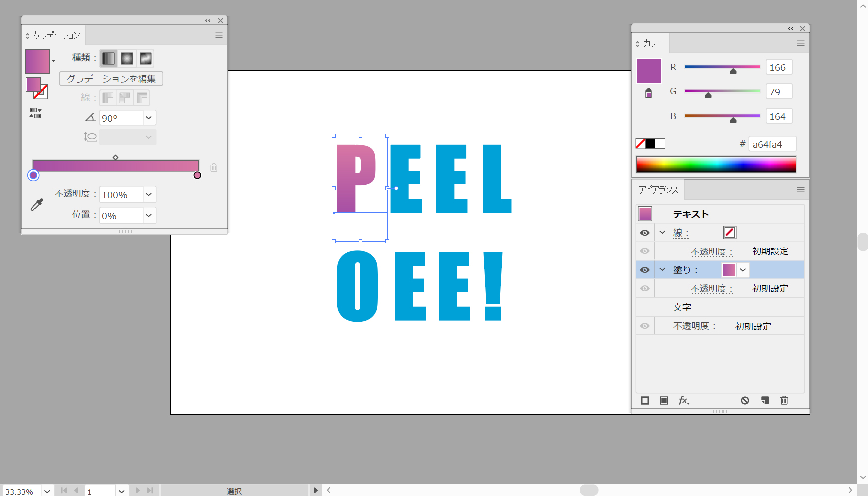Toggle visibility of 文字 opacity row

point(645,326)
